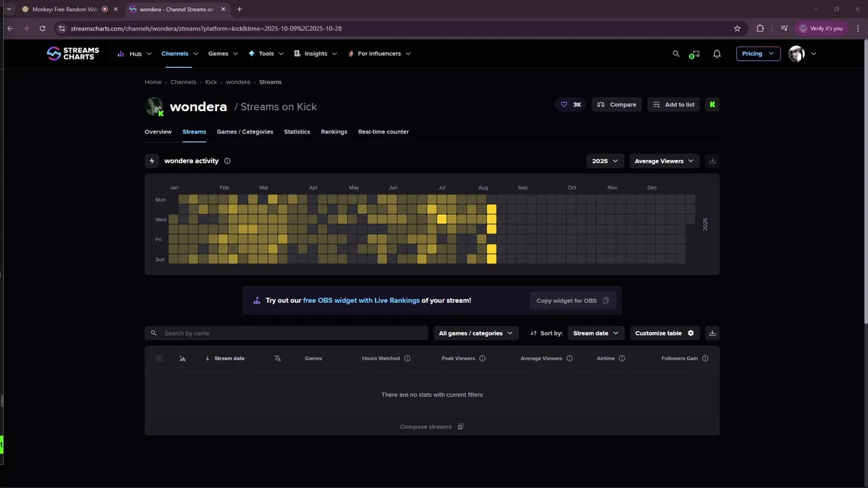The height and width of the screenshot is (488, 868).
Task: Click info icon beside Average Viewers column
Action: (570, 359)
